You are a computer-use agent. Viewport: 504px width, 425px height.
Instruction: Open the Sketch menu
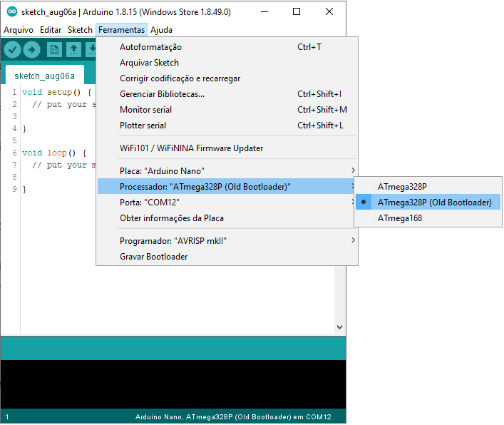coord(80,30)
